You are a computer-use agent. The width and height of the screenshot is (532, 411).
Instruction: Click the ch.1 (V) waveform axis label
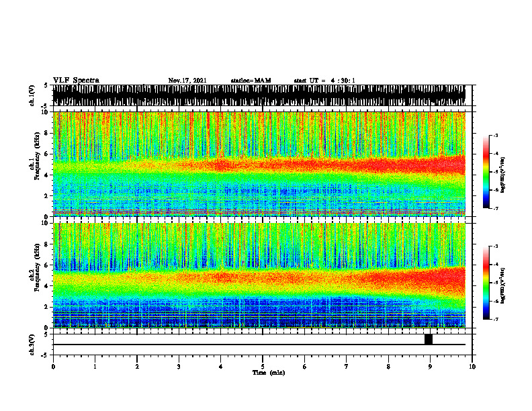click(x=32, y=95)
